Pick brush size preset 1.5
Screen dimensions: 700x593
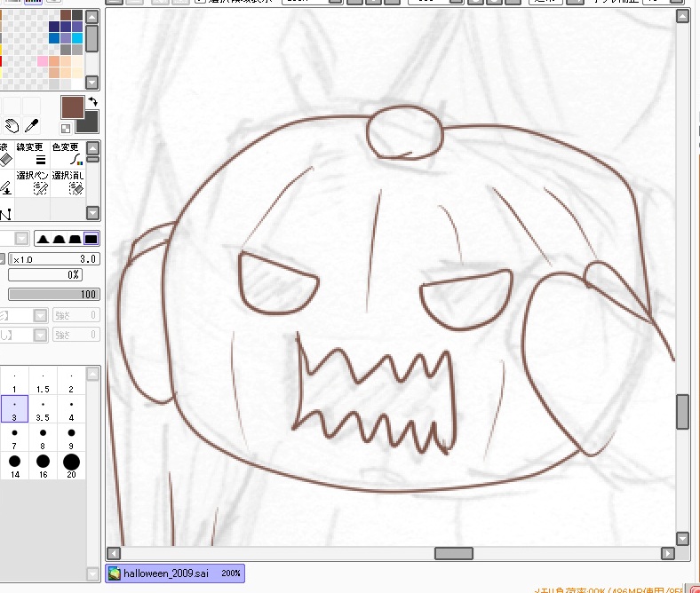pyautogui.click(x=43, y=381)
